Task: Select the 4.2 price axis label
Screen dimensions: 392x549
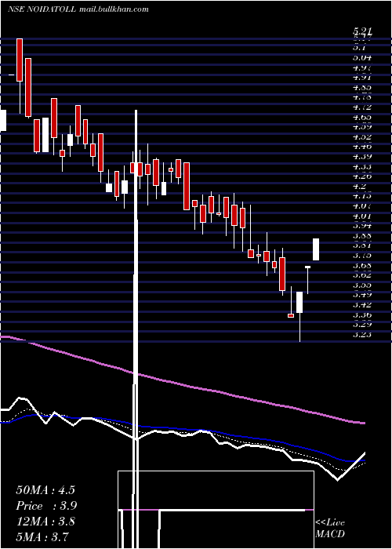Action: point(360,187)
